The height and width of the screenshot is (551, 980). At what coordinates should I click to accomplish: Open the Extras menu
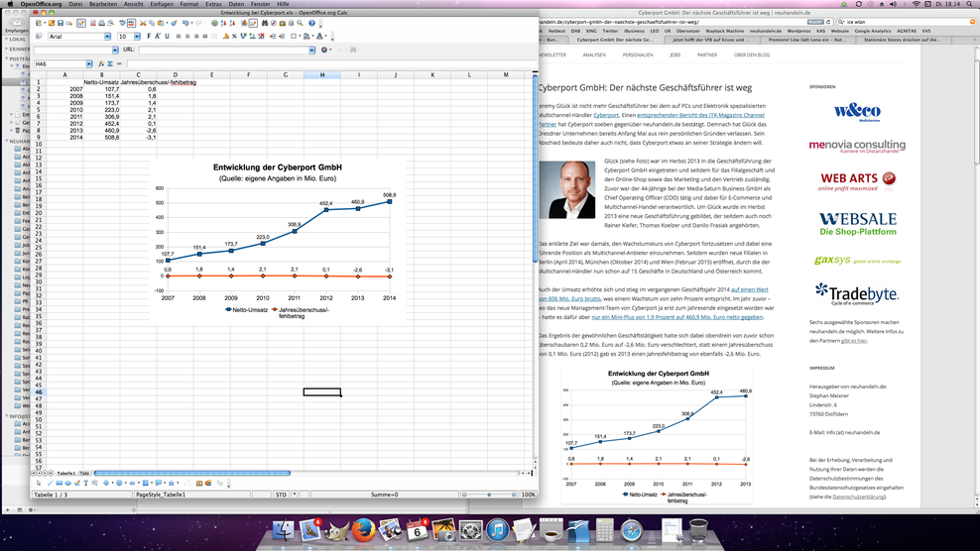click(213, 4)
